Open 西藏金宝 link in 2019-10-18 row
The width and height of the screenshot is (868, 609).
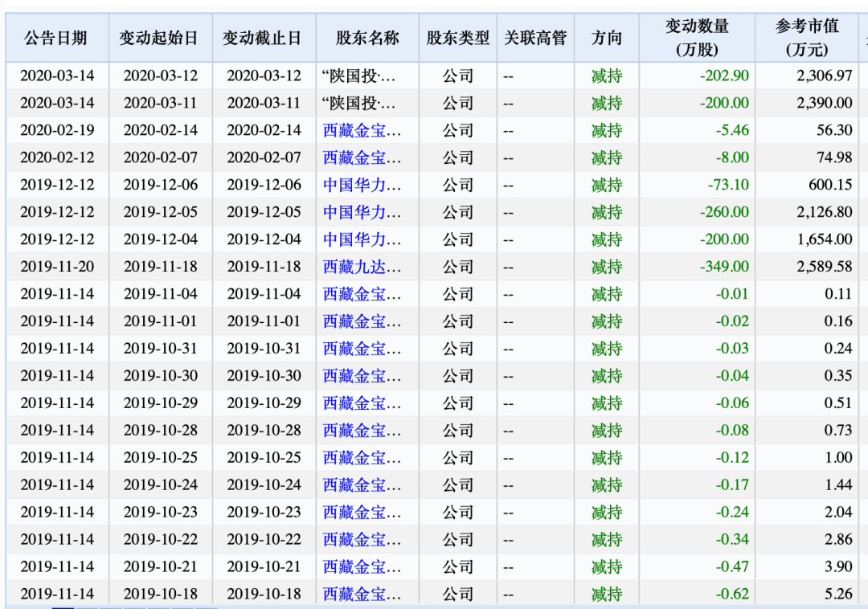pyautogui.click(x=362, y=595)
